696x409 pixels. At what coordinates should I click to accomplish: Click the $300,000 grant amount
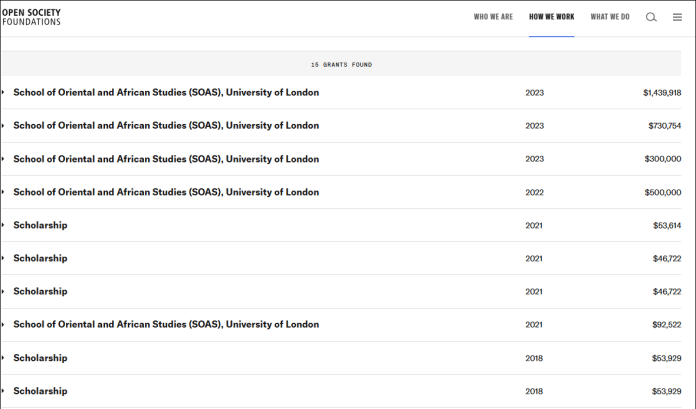click(662, 159)
